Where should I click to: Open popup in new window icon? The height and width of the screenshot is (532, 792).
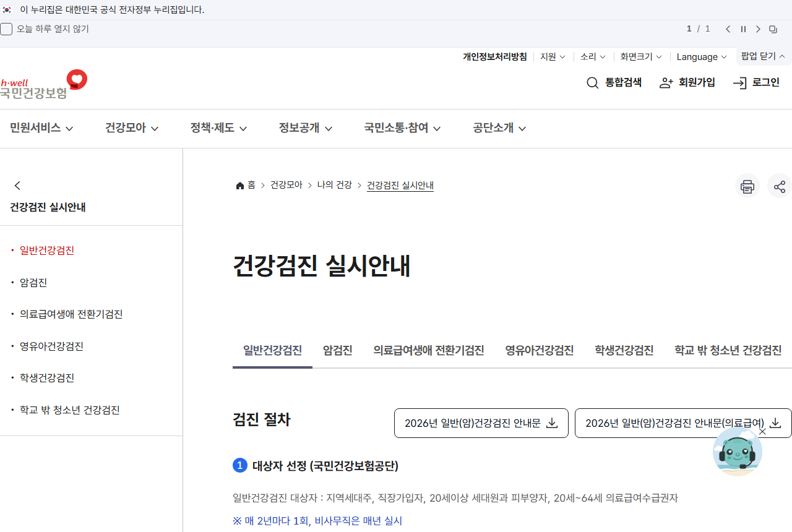coord(773,29)
